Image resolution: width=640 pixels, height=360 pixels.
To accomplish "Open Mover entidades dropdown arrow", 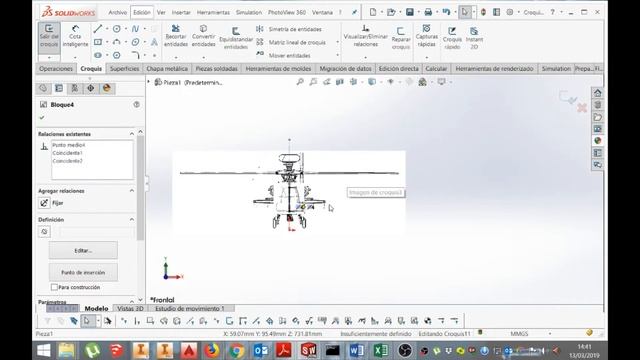I will (x=338, y=56).
